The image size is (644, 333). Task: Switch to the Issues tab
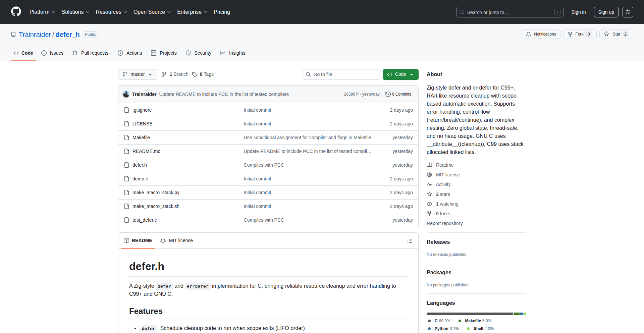[x=52, y=53]
